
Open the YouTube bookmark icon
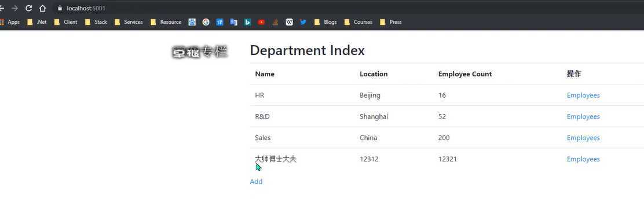click(x=261, y=22)
